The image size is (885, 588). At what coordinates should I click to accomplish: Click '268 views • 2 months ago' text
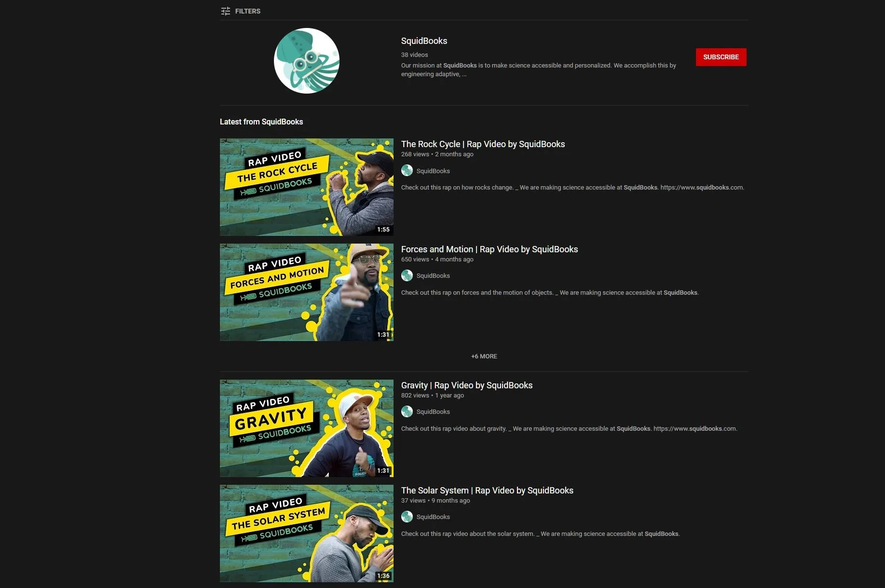point(437,154)
